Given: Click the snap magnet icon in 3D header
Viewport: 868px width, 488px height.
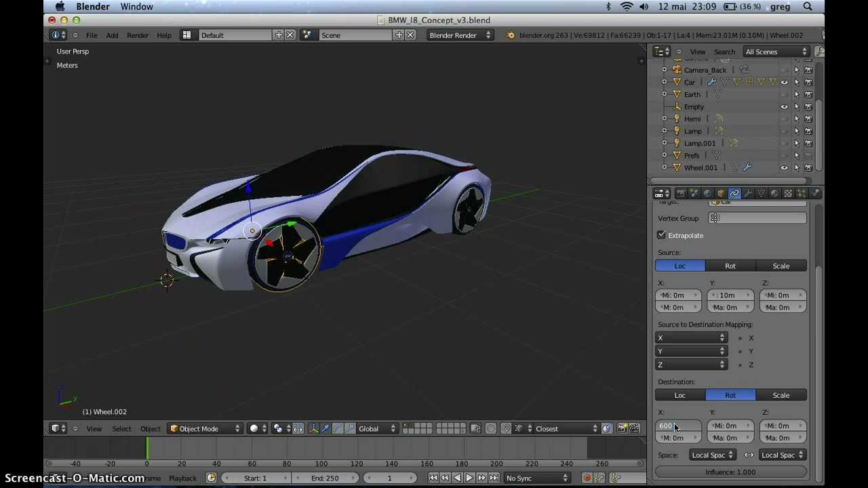Looking at the screenshot, I should [505, 428].
